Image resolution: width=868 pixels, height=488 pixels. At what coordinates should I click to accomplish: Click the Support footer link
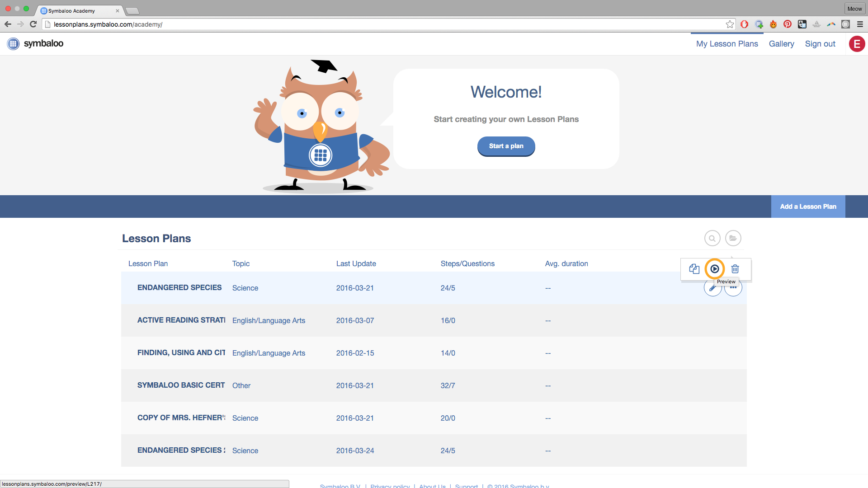pos(466,486)
